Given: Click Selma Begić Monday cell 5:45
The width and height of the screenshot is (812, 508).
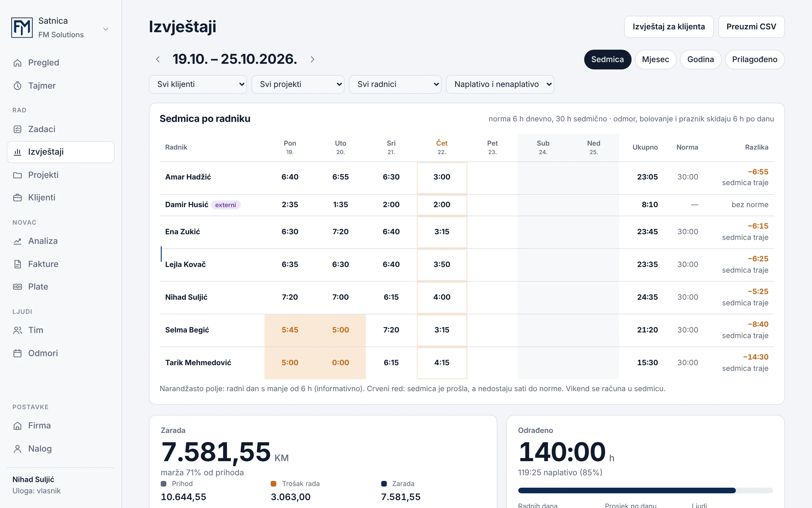Looking at the screenshot, I should coord(290,330).
